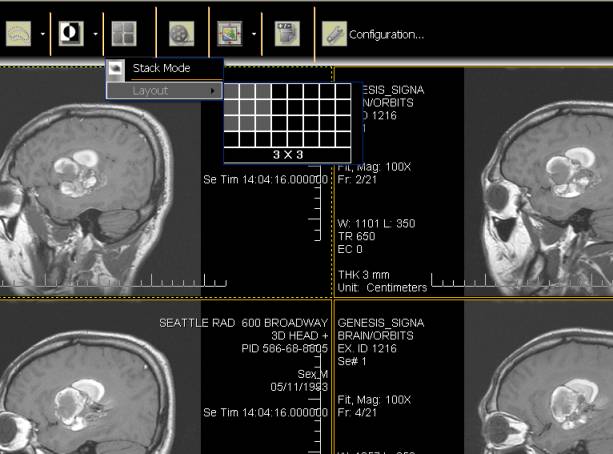Choose the highlighted 3 x 3 cell in grid picker

click(x=263, y=124)
